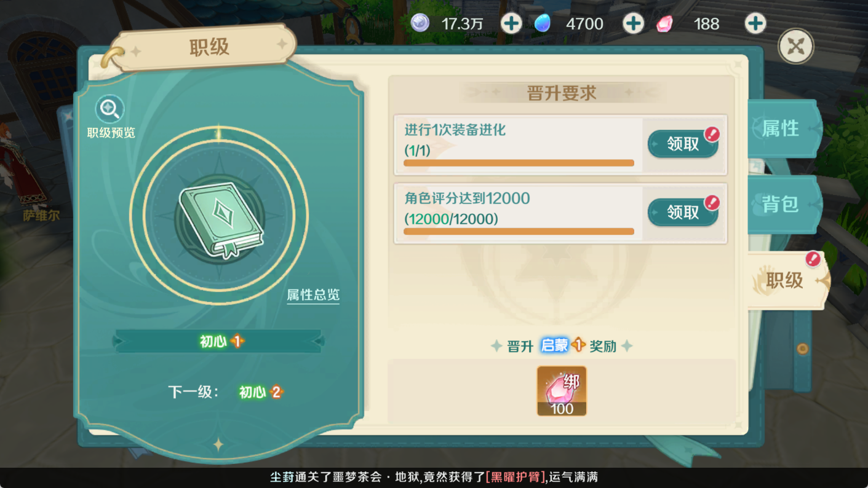Select the 职级 tab
The width and height of the screenshot is (868, 488).
point(786,281)
